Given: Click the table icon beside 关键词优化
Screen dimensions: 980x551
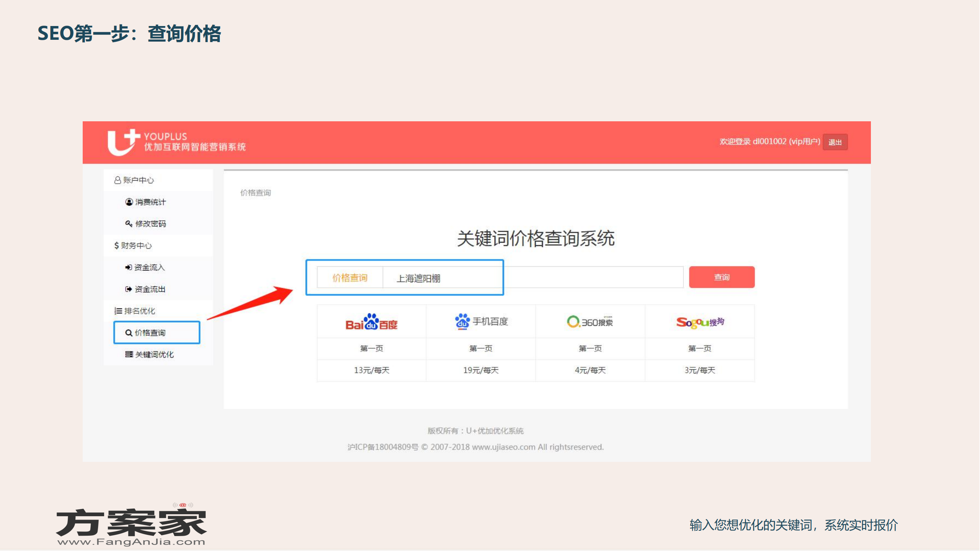Looking at the screenshot, I should [x=129, y=354].
